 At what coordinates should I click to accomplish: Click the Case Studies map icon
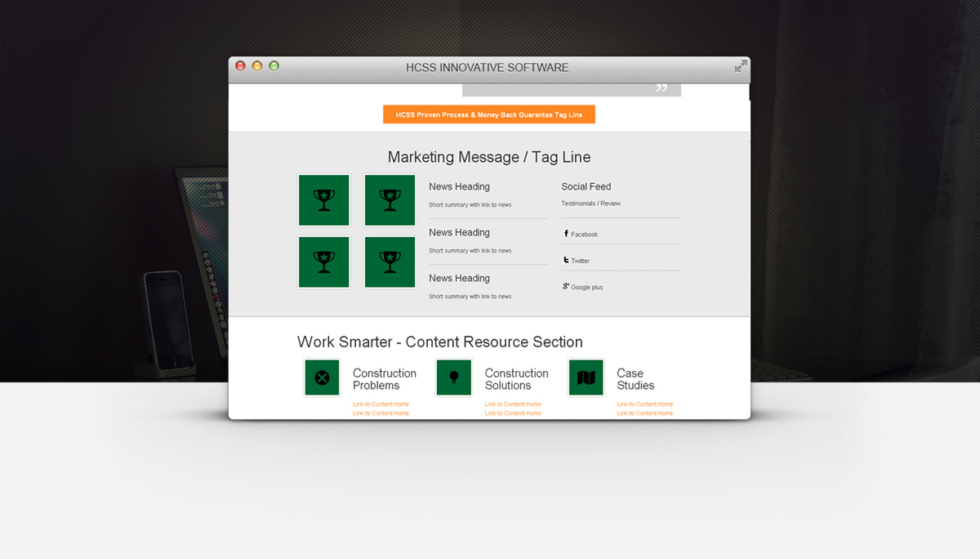click(586, 378)
